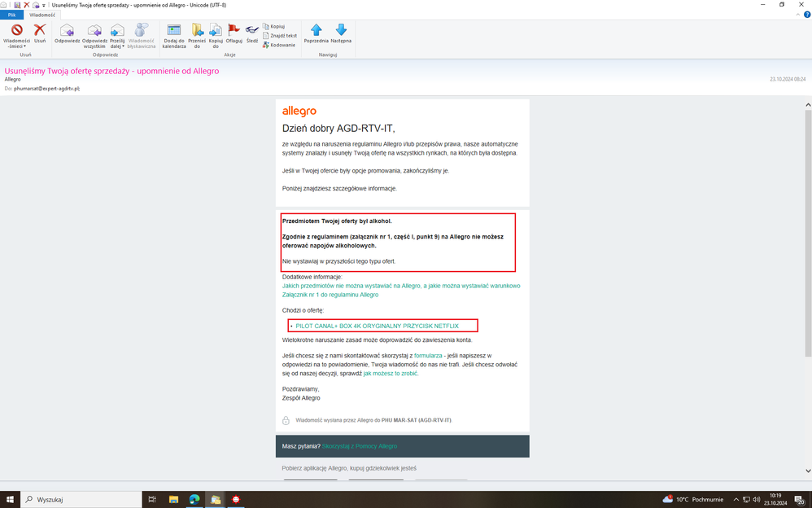This screenshot has width=812, height=508.
Task: Open the 'jak możesz to zrobić' link
Action: click(390, 373)
